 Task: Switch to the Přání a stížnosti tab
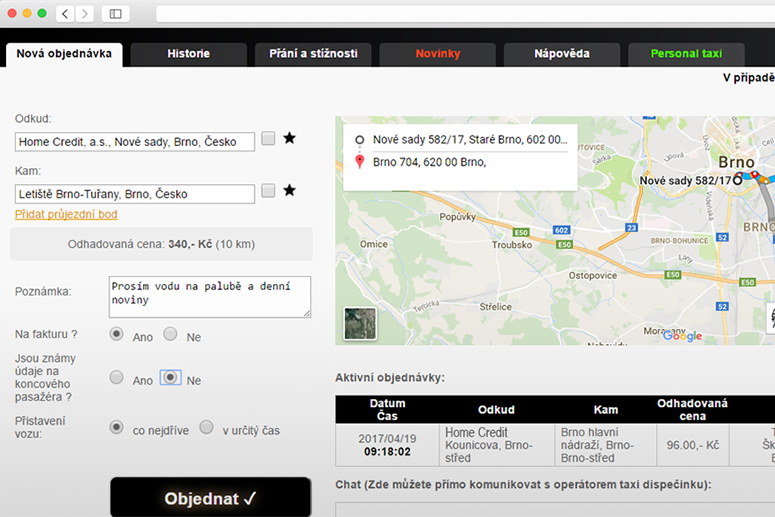313,53
